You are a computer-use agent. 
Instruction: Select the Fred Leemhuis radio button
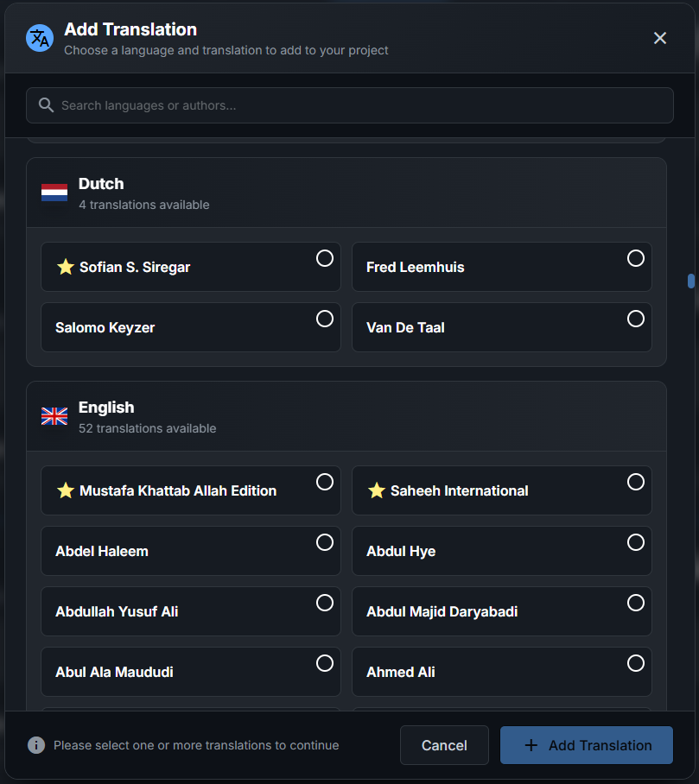tap(635, 258)
